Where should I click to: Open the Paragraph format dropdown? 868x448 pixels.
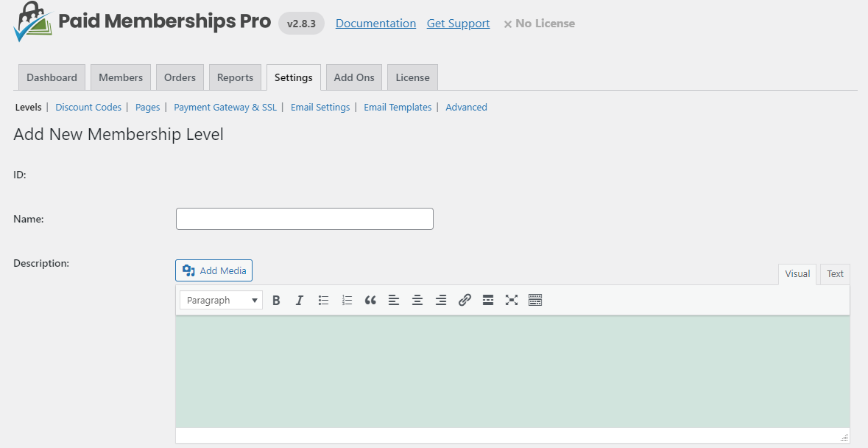click(x=221, y=300)
